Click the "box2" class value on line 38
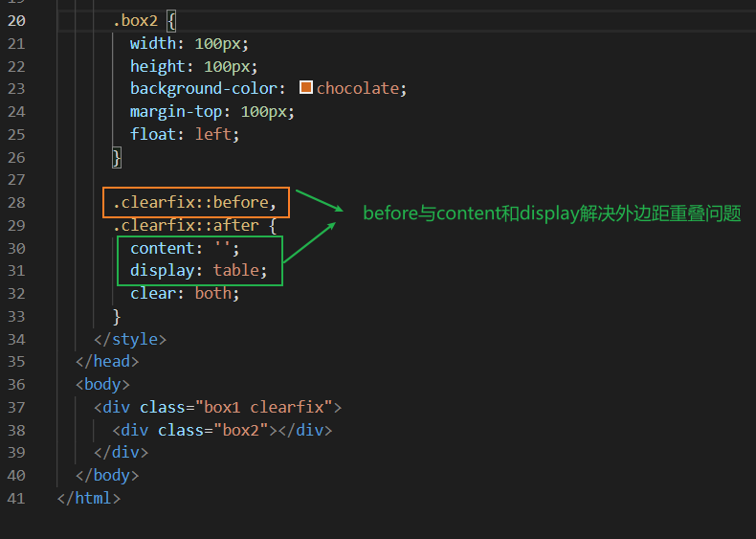Image resolution: width=756 pixels, height=539 pixels. click(240, 430)
